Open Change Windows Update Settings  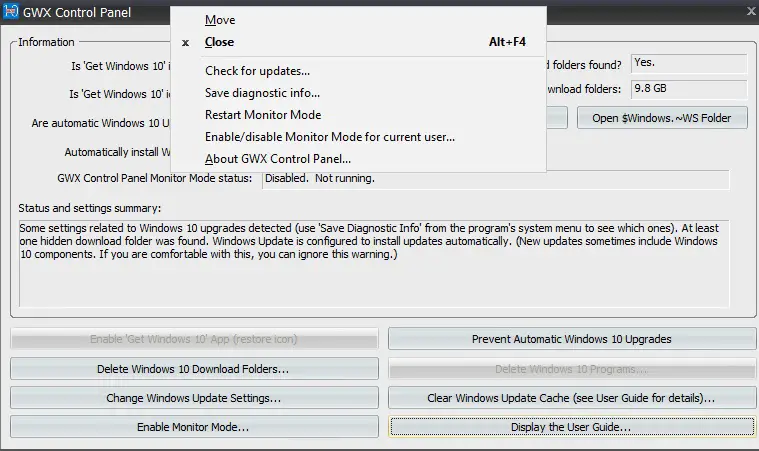tap(194, 398)
